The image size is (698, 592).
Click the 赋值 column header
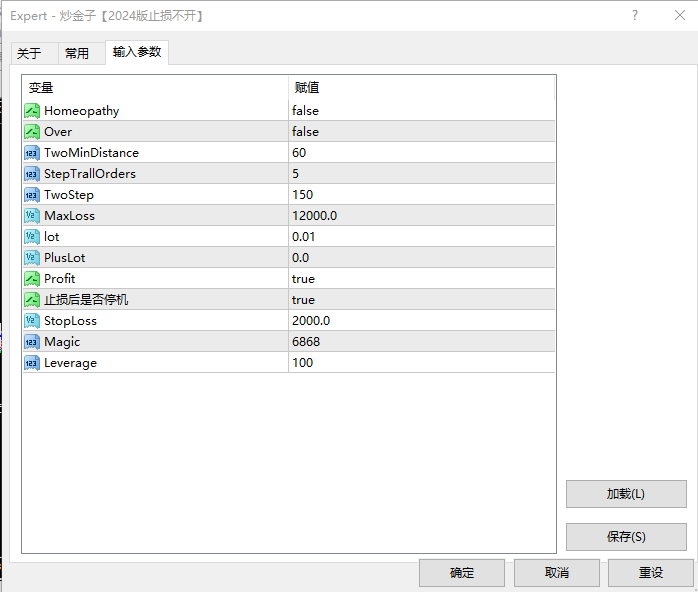(422, 88)
